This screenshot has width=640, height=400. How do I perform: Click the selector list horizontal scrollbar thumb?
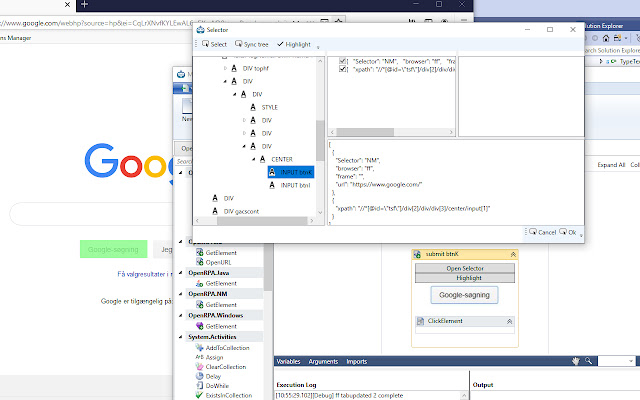(x=365, y=132)
